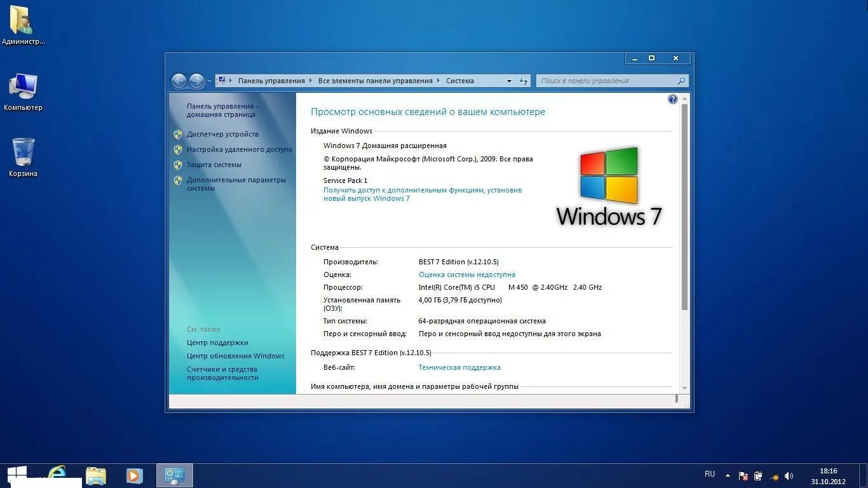Screen dimensions: 868x488
Task: Expand chevron after Панель управления breadcrumb
Action: point(311,81)
